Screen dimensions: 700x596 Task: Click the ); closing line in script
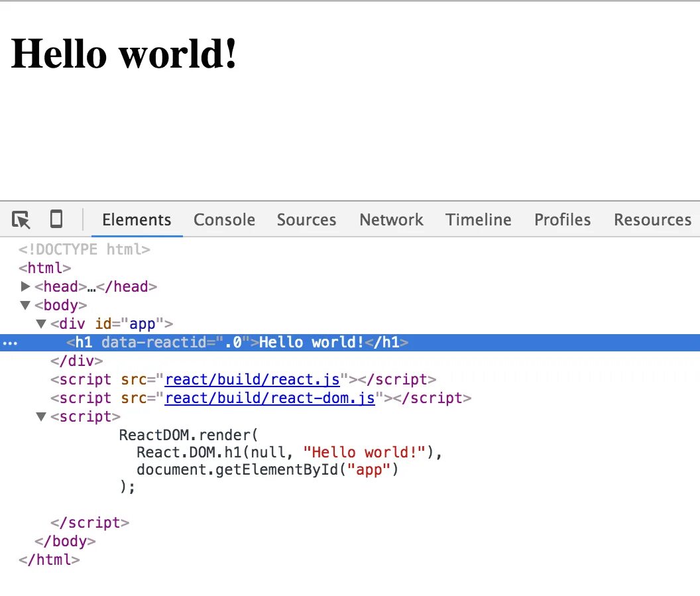coord(127,487)
